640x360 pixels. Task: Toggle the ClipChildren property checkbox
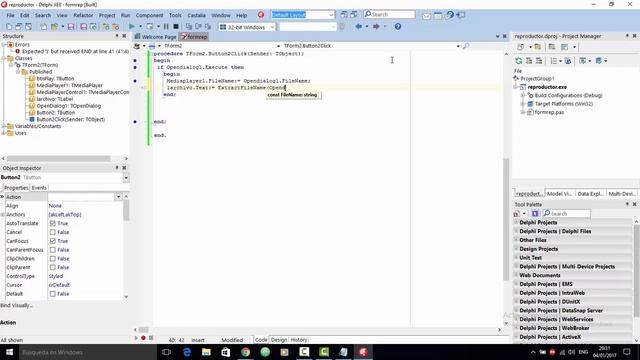click(53, 258)
